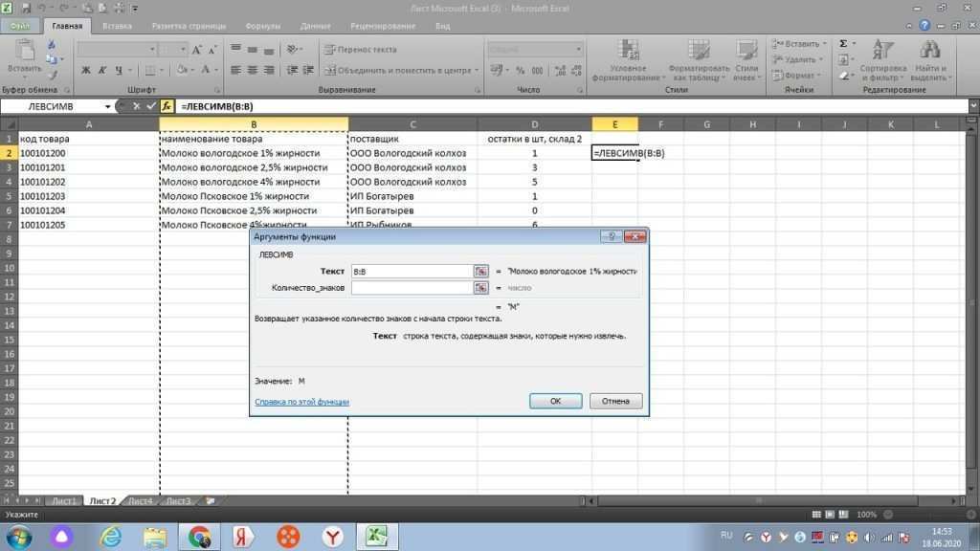Expand the formula bar
Screen dimensions: 980x551
tap(970, 106)
